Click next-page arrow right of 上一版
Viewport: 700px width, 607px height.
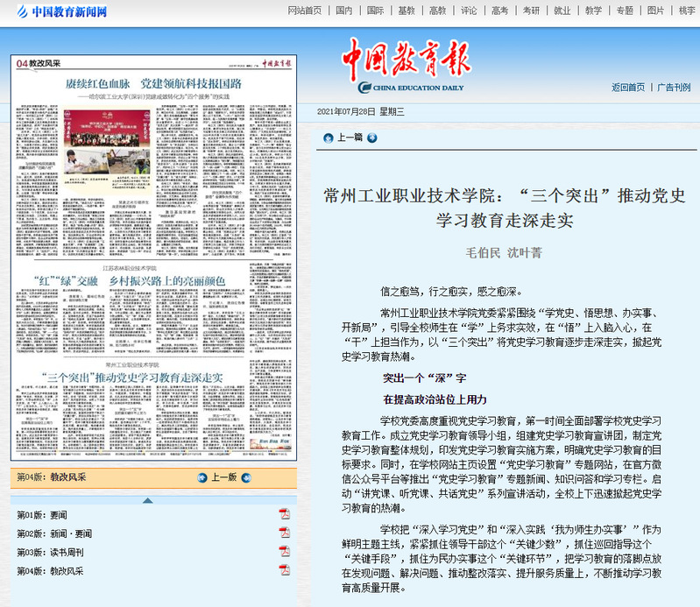(247, 477)
